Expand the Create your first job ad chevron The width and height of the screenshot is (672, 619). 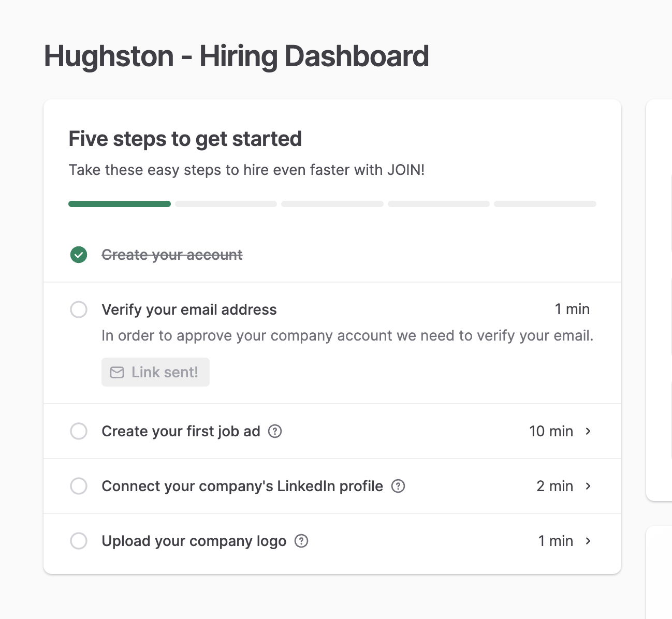tap(588, 431)
